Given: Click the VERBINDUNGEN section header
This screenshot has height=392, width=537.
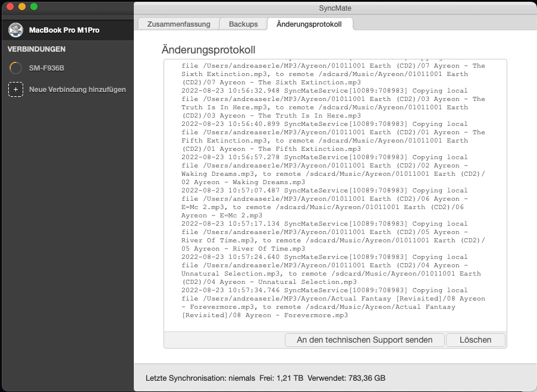Looking at the screenshot, I should pos(36,49).
